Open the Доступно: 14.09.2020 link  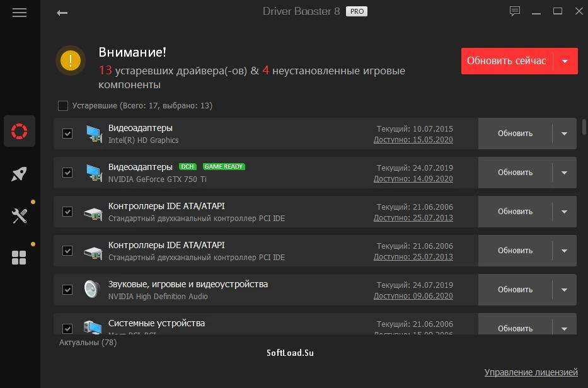tap(413, 178)
